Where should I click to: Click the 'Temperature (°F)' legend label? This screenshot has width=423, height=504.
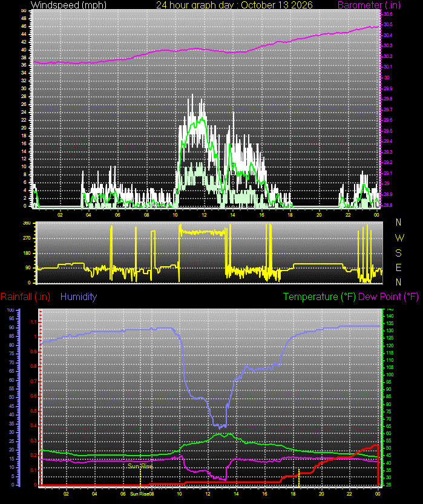pos(319,296)
